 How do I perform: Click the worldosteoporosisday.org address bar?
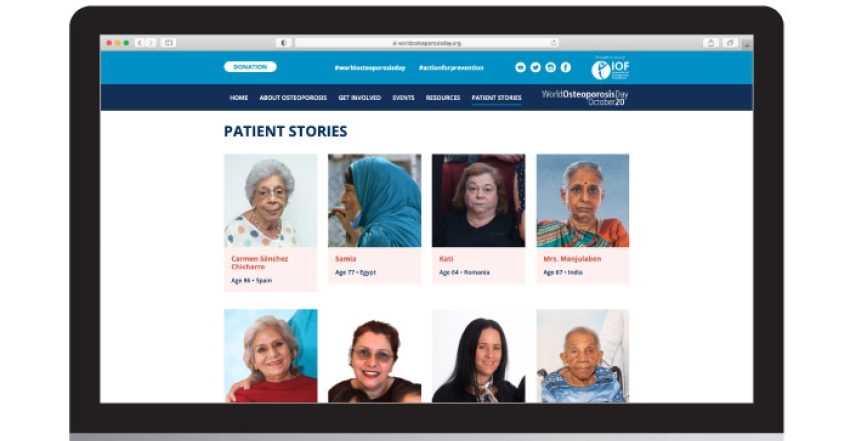(427, 43)
